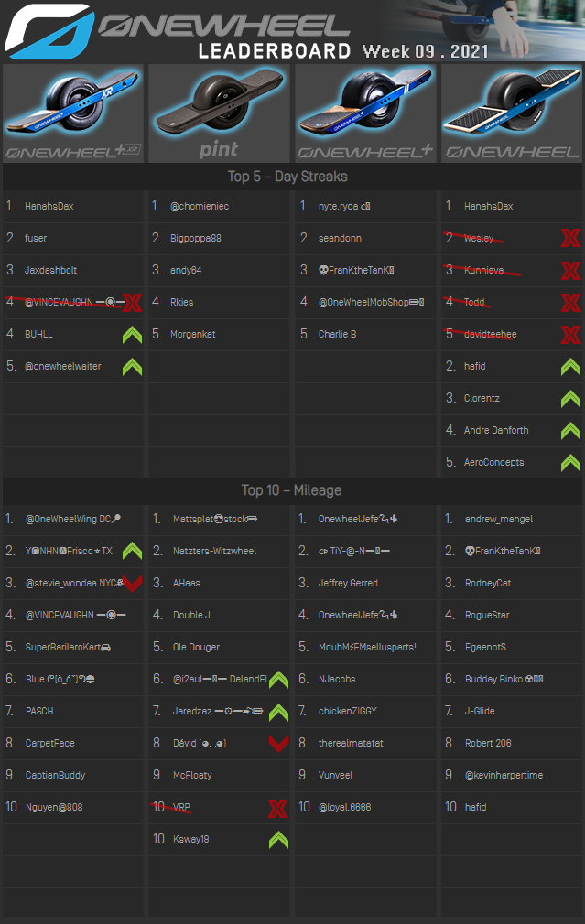Select the Onewheel+ board image

pos(365,113)
